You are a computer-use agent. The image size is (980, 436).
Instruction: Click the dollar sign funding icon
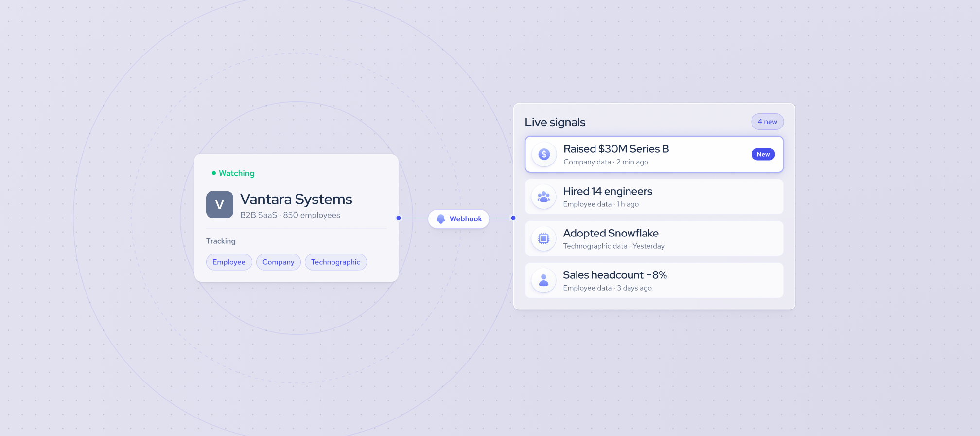point(544,154)
